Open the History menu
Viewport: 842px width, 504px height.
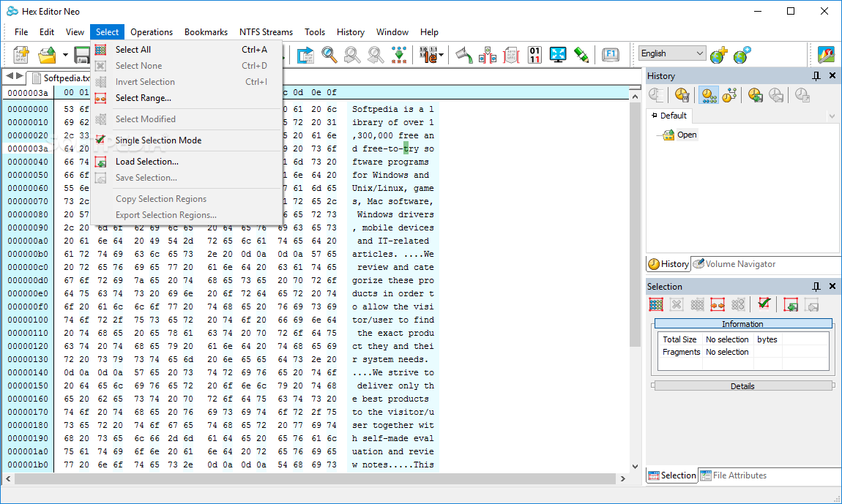click(351, 32)
